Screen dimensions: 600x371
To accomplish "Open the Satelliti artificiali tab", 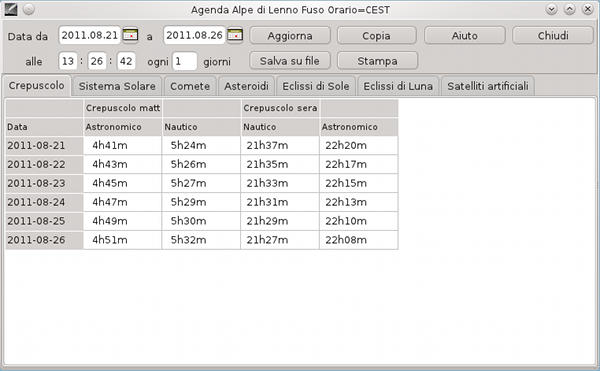I will [488, 86].
